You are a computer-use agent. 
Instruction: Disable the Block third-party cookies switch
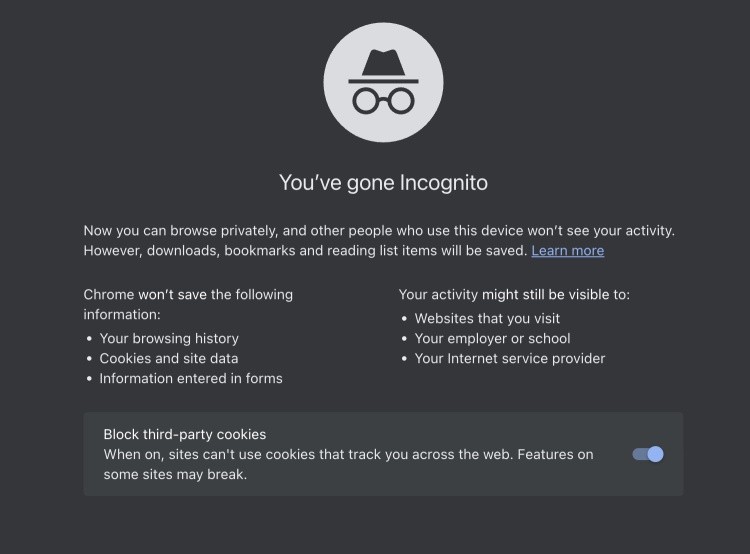coord(648,454)
